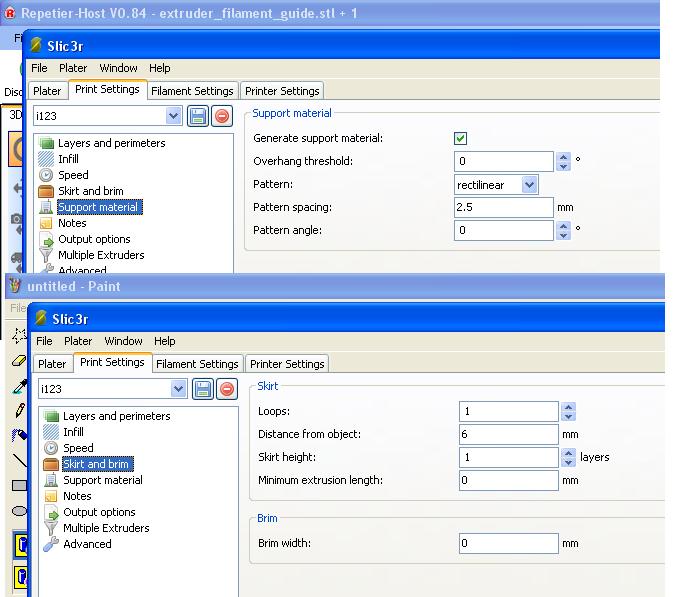Viewport: 693px width, 597px height.
Task: Open the preset dropdown in upper Slic3r window
Action: pyautogui.click(x=174, y=116)
